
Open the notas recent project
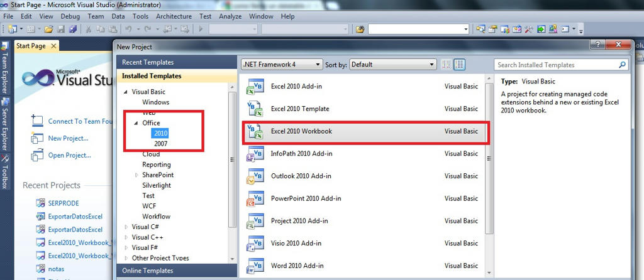[56, 269]
